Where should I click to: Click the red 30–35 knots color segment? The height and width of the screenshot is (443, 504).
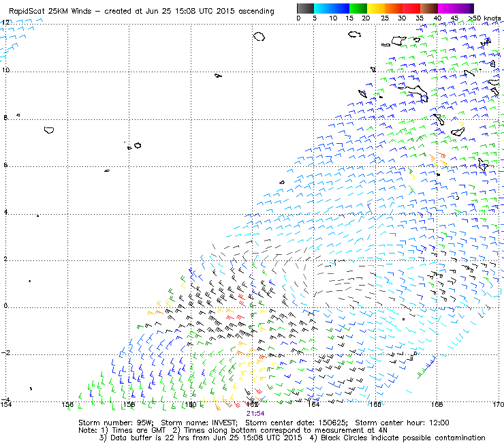[x=411, y=8]
